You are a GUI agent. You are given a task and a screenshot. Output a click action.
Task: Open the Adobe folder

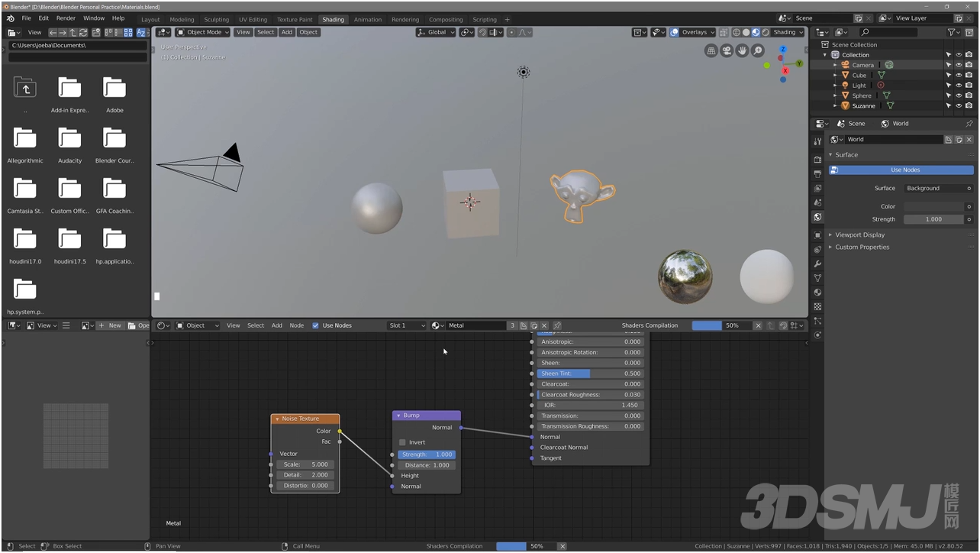tap(114, 93)
